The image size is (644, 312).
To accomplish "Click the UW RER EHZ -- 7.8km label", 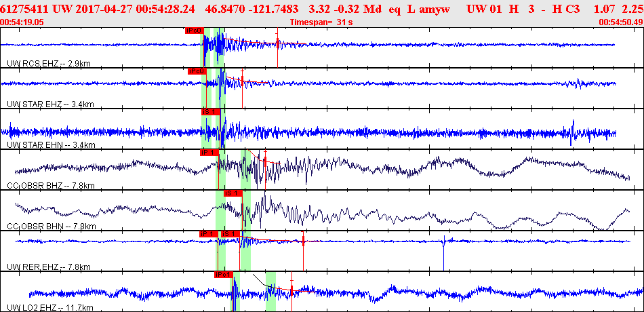I will 49,267.
